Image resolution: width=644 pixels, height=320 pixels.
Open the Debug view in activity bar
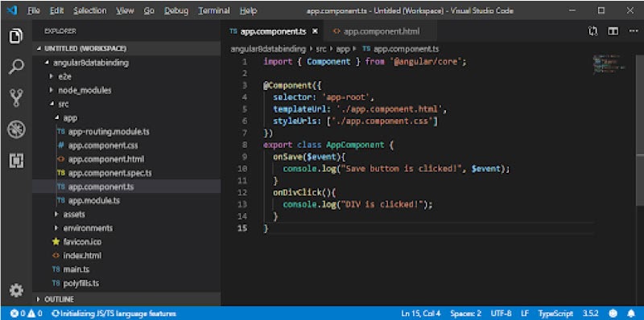(x=16, y=129)
